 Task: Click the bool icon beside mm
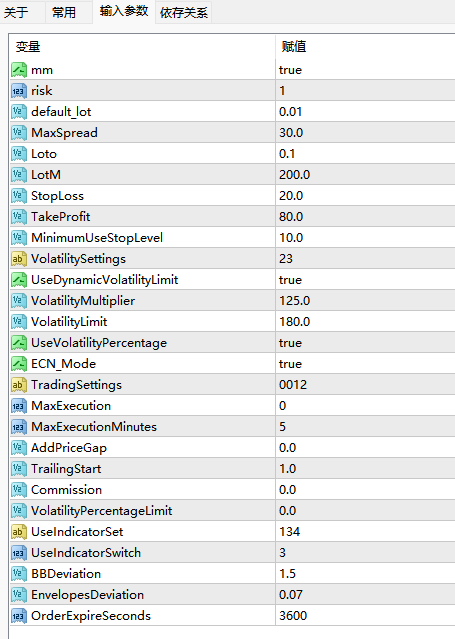(x=19, y=70)
